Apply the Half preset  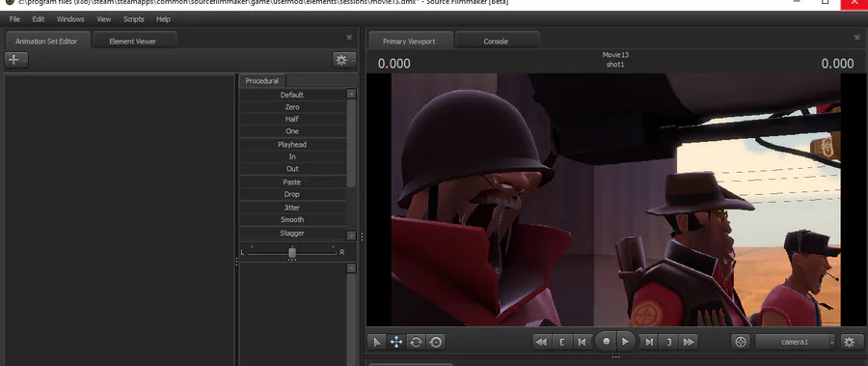[x=292, y=119]
